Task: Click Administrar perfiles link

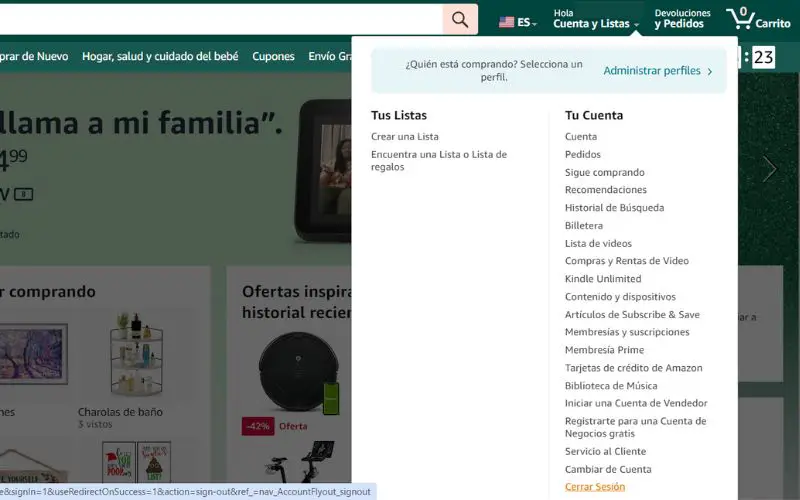Action: coord(652,71)
